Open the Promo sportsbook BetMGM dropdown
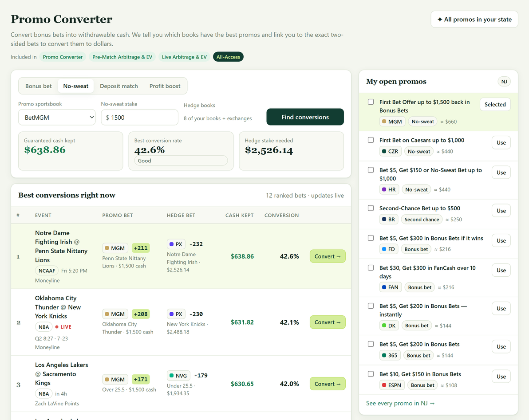The width and height of the screenshot is (529, 420). pos(57,117)
